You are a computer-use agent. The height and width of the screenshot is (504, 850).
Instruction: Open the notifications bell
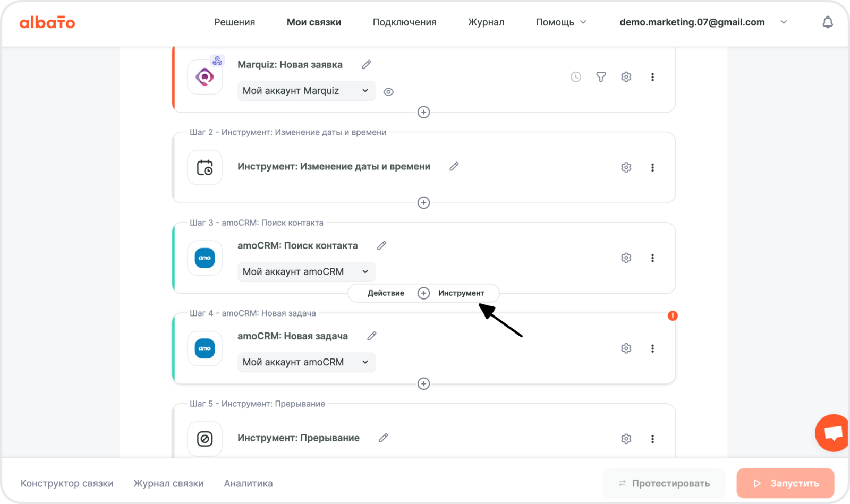[x=827, y=22]
